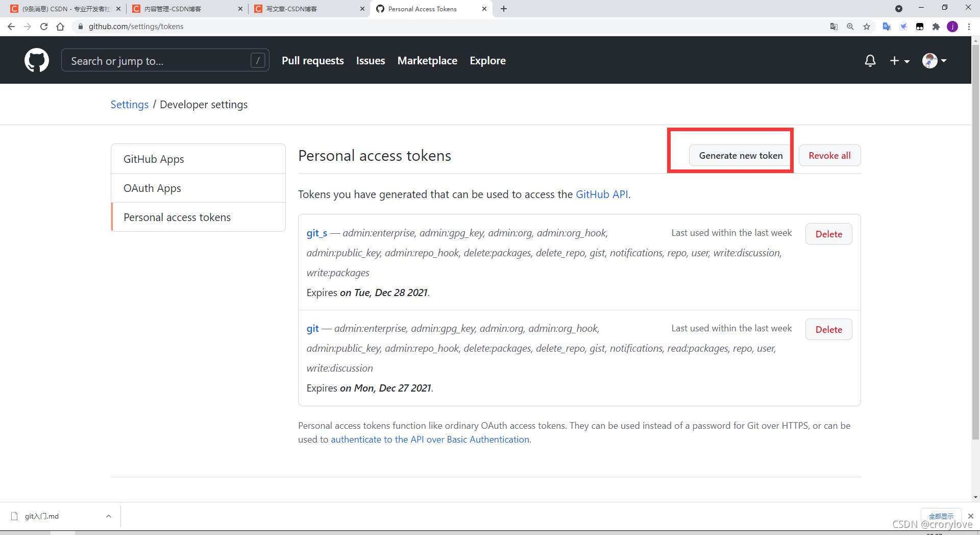Click the Chrome profile avatar
The height and width of the screenshot is (535, 980).
pyautogui.click(x=952, y=27)
